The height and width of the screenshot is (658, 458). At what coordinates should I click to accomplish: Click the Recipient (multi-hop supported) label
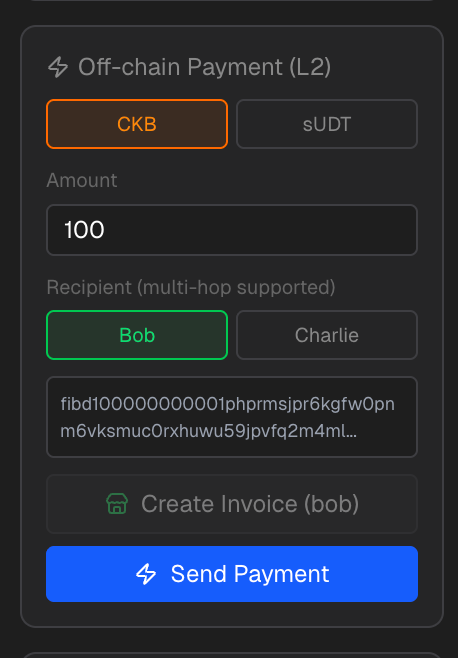(191, 287)
